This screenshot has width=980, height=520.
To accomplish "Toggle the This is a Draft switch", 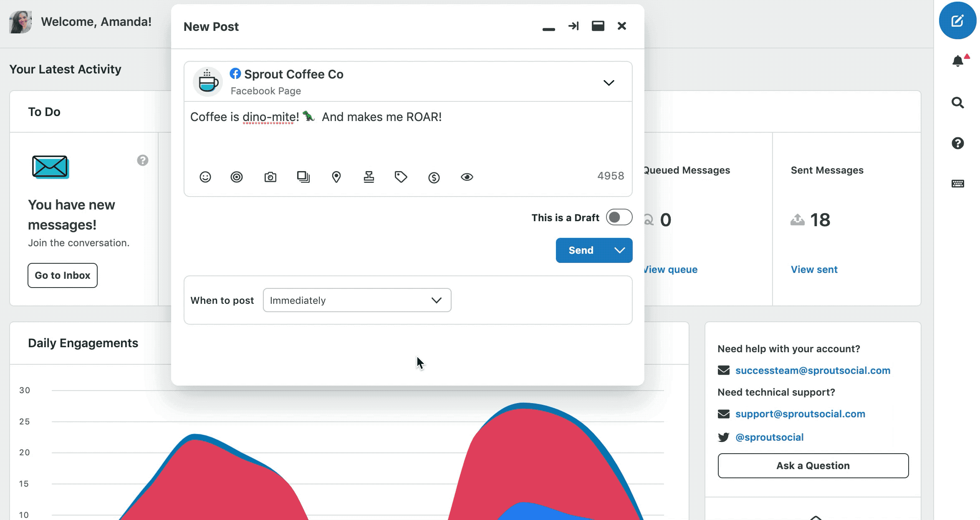I will [x=619, y=217].
